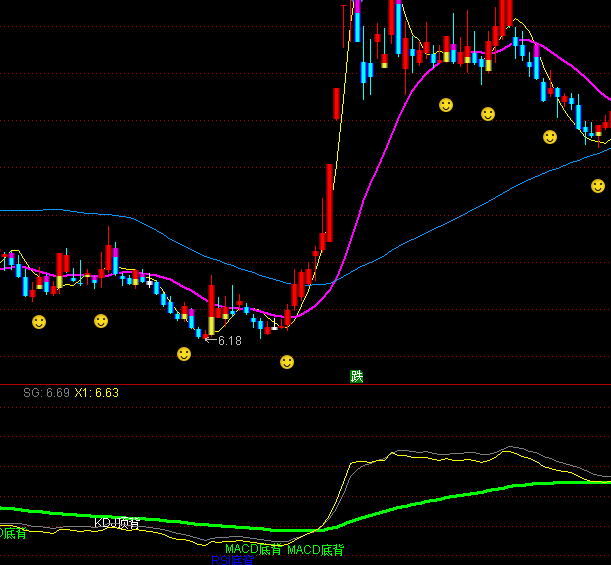Click the rightmost smiley face near the blue line

point(598,186)
